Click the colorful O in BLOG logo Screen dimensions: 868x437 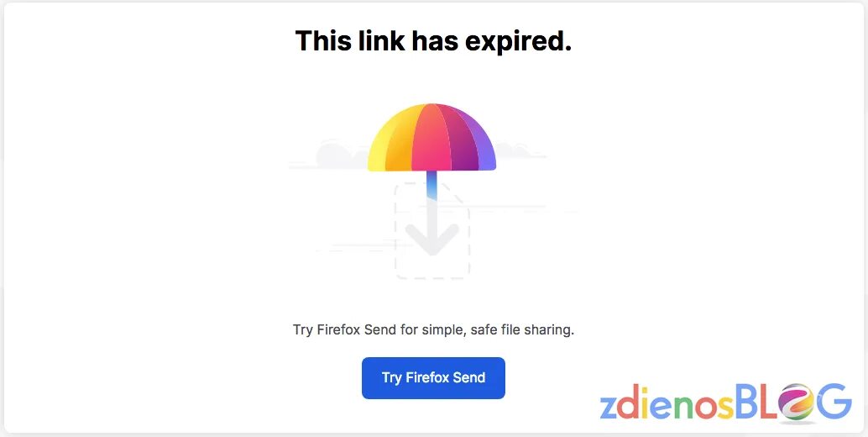coord(796,404)
